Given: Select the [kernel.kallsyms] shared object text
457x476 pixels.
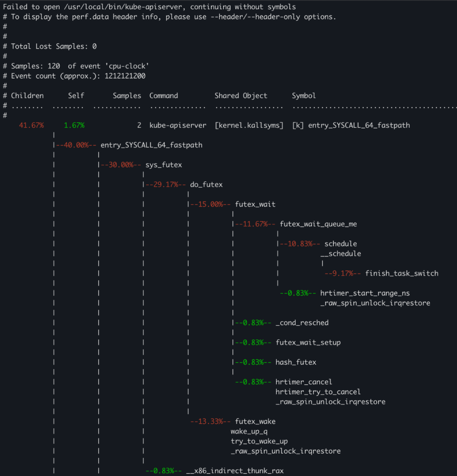Looking at the screenshot, I should pos(249,125).
